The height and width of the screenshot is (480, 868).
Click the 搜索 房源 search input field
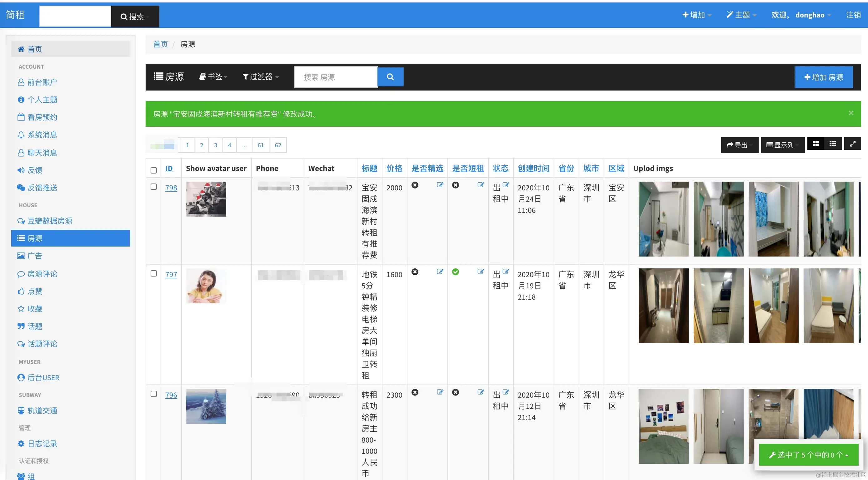coord(336,77)
